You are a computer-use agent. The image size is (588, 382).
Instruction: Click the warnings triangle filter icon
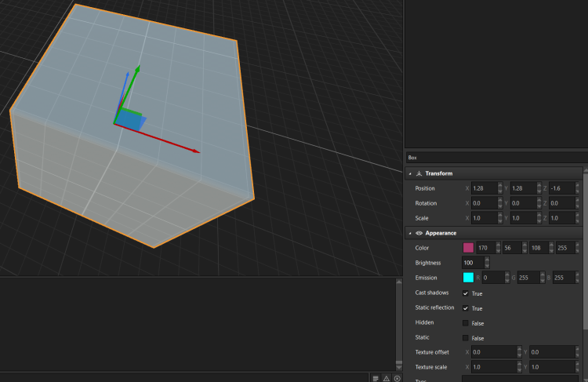(386, 378)
